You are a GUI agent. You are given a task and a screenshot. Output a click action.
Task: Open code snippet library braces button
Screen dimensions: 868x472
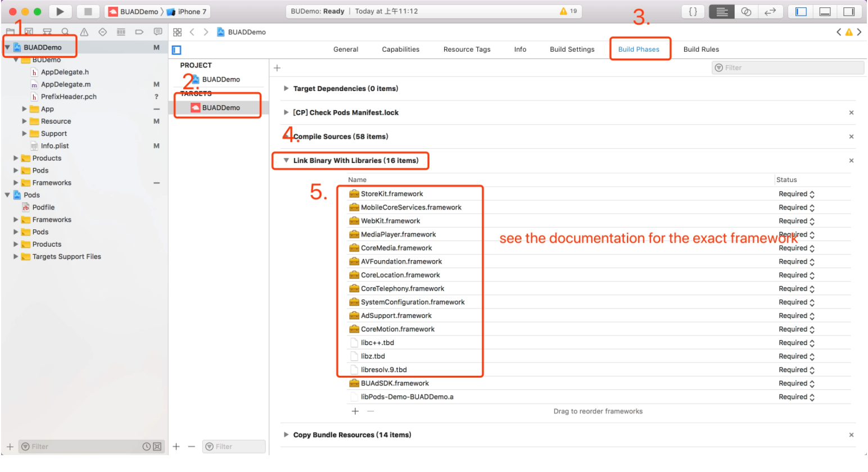[x=693, y=11]
